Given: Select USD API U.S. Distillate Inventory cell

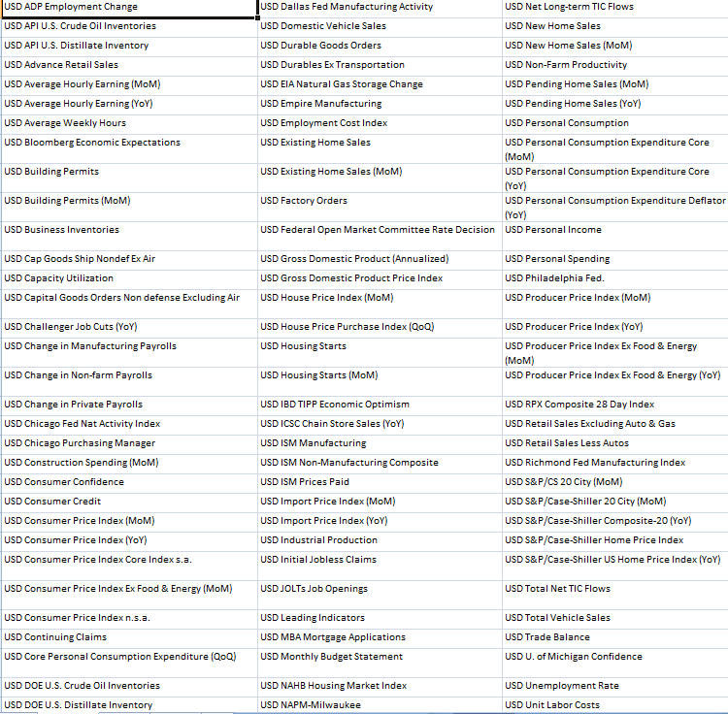Looking at the screenshot, I should tap(129, 48).
